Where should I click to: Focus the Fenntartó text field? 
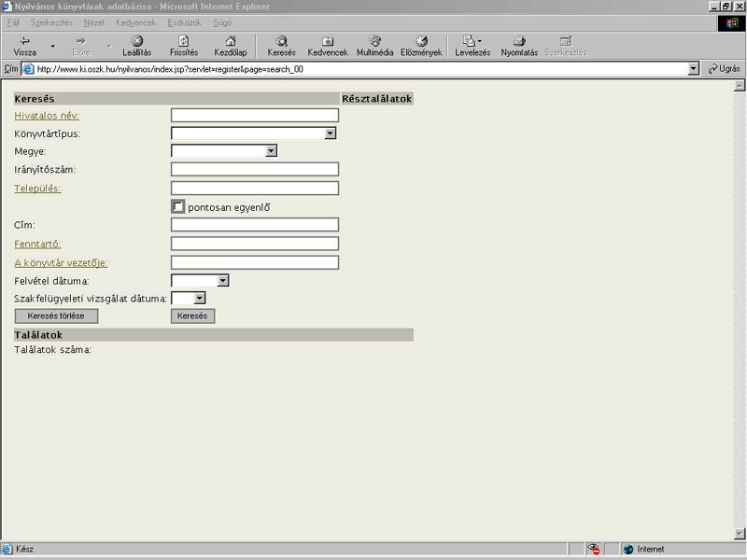point(255,244)
